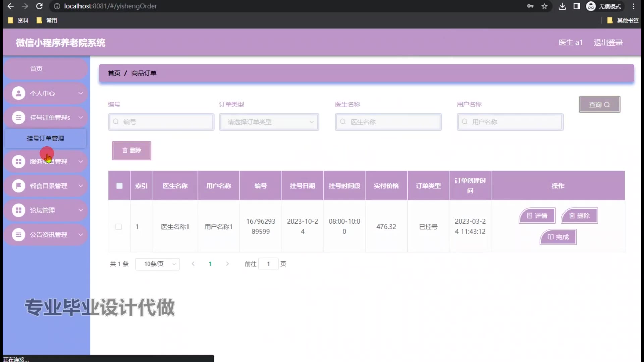Toggle the select-all checkbox in table header
The image size is (644, 362).
pyautogui.click(x=119, y=186)
